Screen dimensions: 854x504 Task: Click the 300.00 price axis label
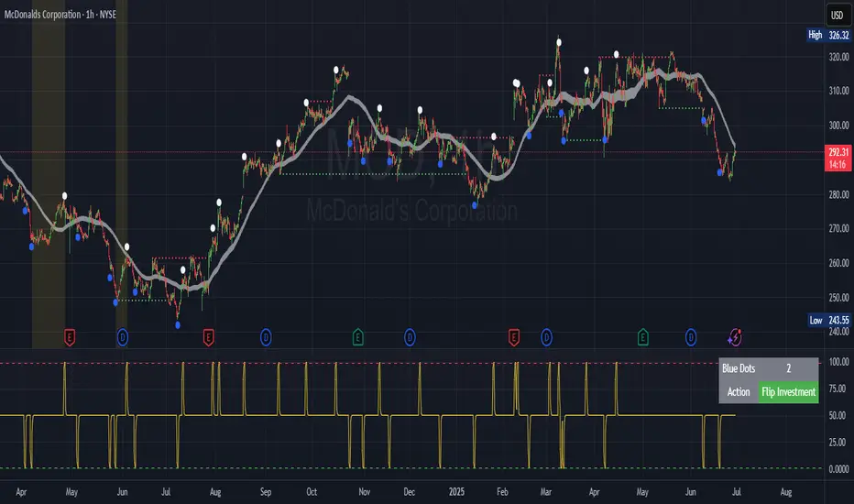(x=838, y=125)
